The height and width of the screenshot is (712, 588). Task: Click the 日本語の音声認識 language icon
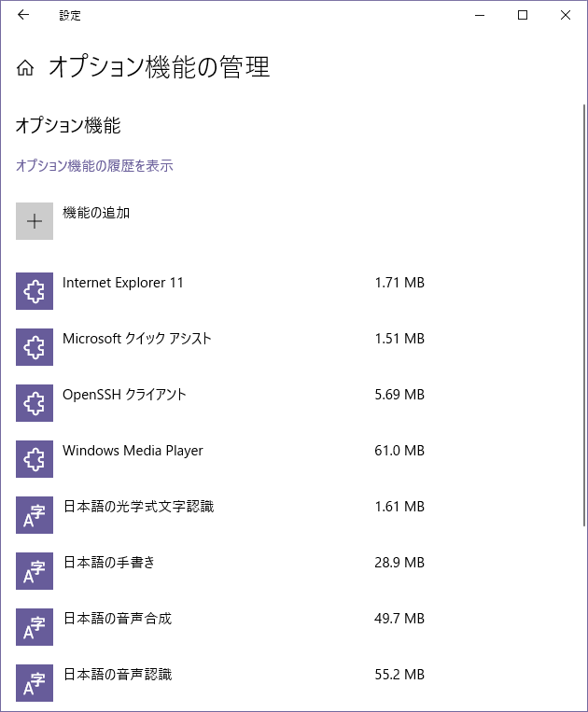click(35, 683)
